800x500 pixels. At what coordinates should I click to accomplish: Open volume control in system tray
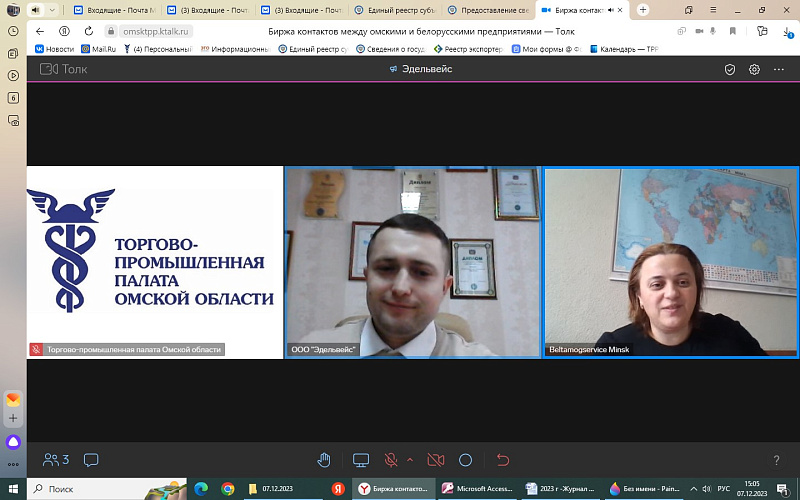pyautogui.click(x=707, y=489)
